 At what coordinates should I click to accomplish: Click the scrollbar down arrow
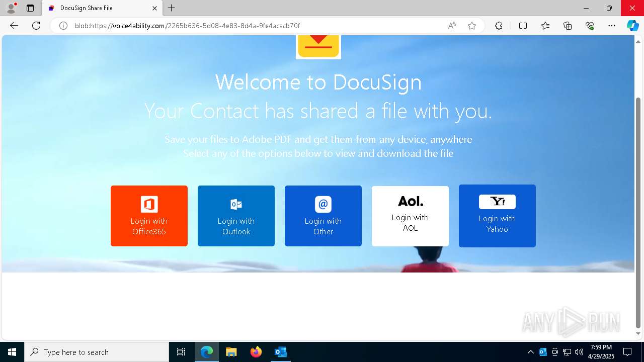pyautogui.click(x=638, y=333)
